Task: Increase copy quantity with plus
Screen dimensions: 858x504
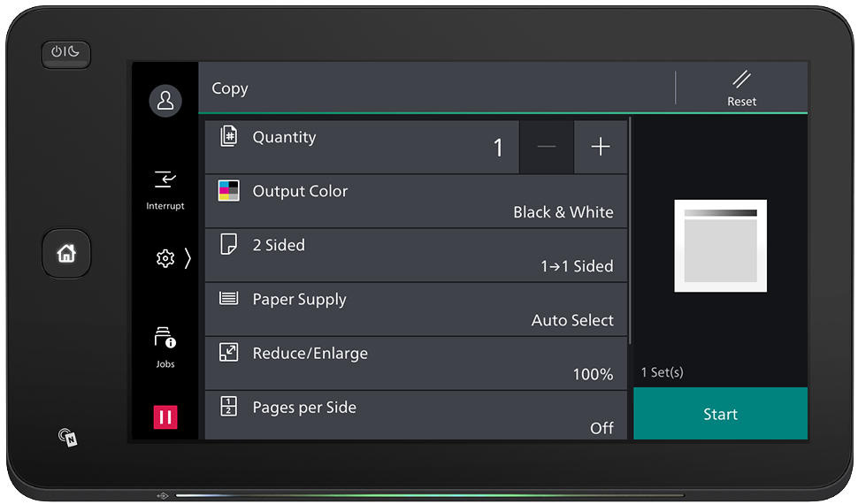Action: (601, 147)
